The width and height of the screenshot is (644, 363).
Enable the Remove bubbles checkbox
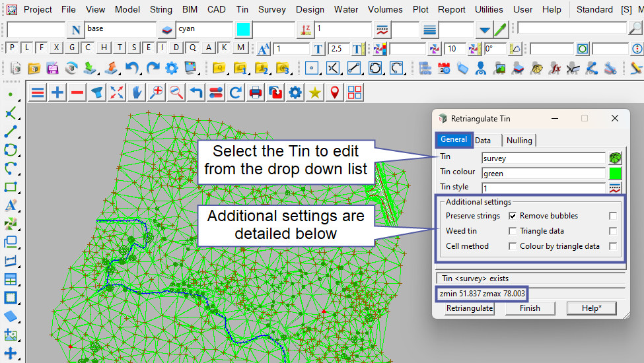(x=613, y=216)
